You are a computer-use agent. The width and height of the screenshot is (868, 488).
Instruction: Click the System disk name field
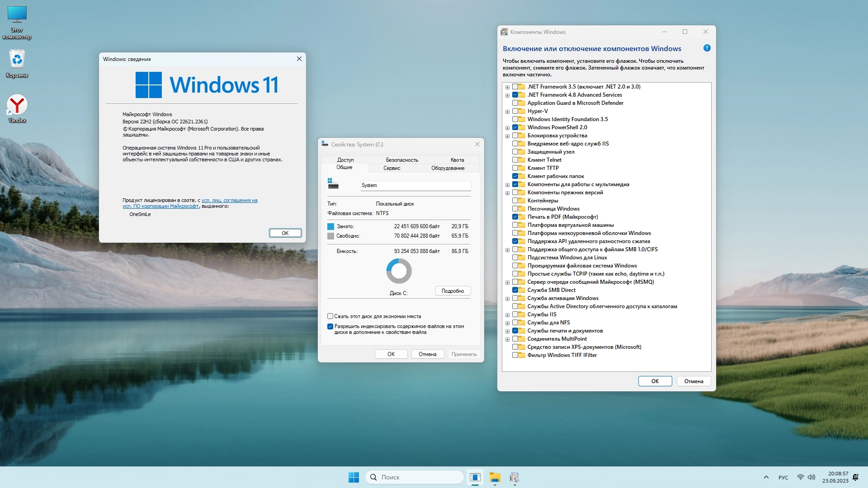coord(415,186)
